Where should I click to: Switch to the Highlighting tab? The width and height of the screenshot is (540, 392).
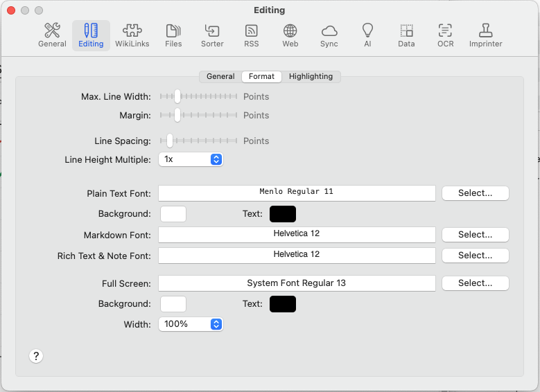[x=311, y=76]
